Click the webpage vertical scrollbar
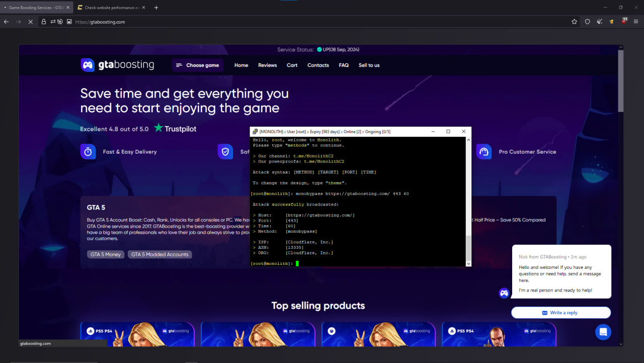Viewport: 644px width, 363px height. [621, 81]
